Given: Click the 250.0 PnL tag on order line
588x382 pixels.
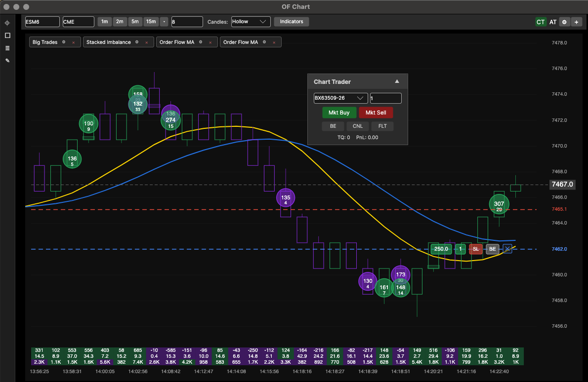Looking at the screenshot, I should coord(441,249).
